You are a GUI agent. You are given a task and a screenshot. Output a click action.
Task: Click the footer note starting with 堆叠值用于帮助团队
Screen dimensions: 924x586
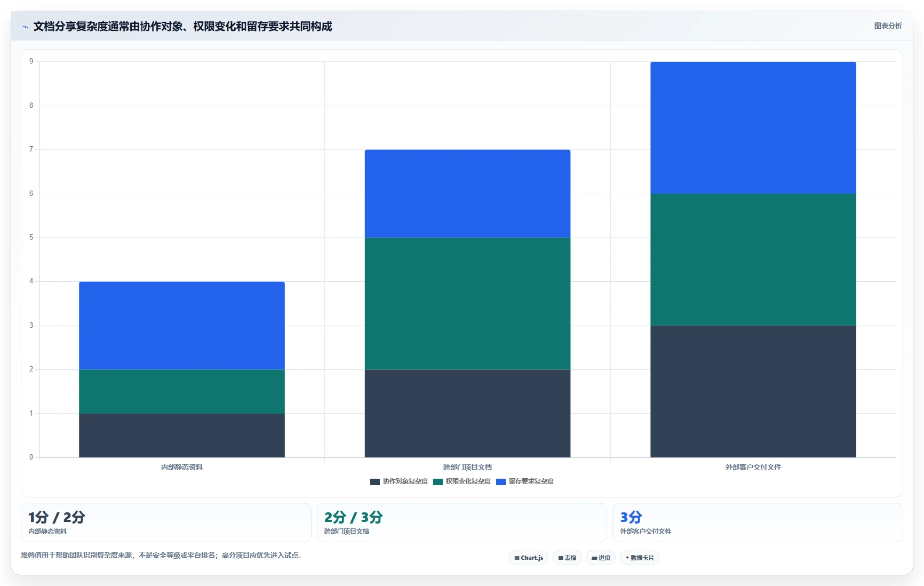[x=163, y=555]
